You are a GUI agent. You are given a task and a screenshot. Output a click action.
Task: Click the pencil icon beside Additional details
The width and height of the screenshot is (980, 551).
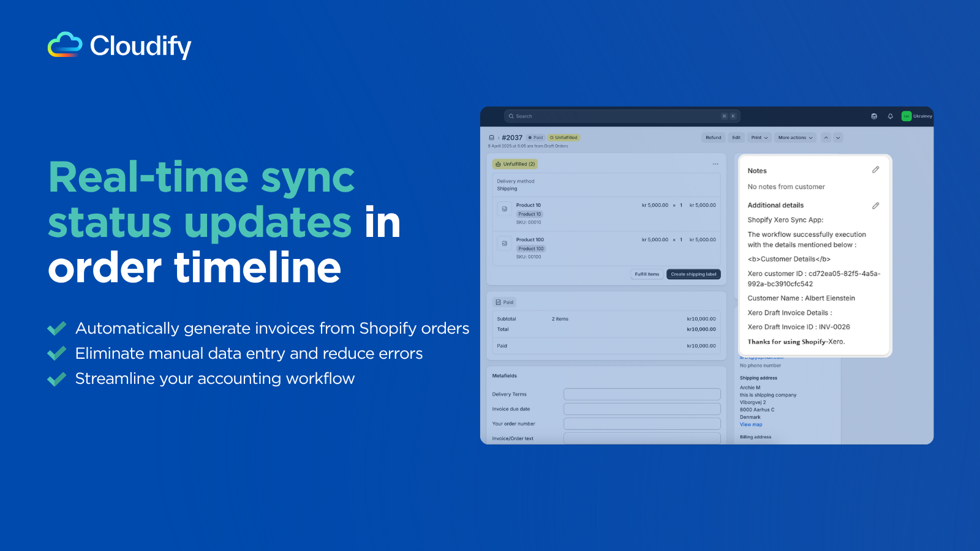point(876,206)
